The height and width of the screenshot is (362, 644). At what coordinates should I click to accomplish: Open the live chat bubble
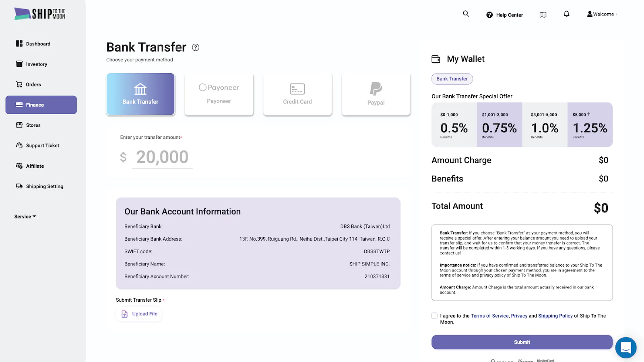pyautogui.click(x=625, y=347)
